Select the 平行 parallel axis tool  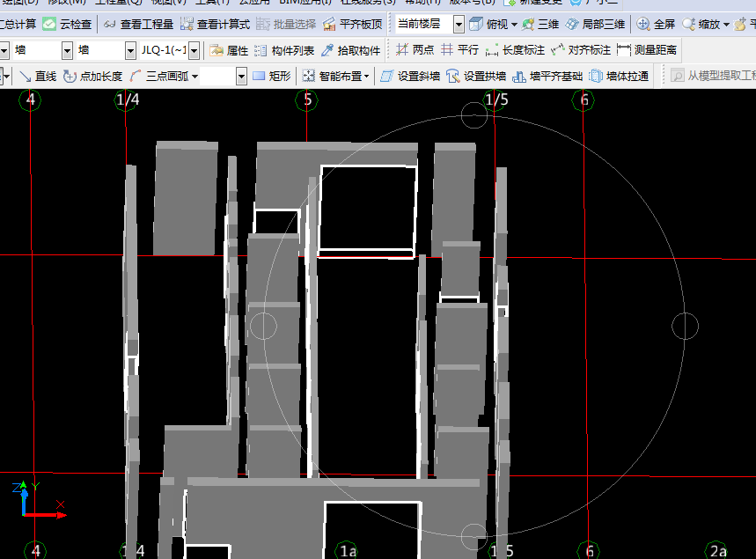pyautogui.click(x=460, y=49)
